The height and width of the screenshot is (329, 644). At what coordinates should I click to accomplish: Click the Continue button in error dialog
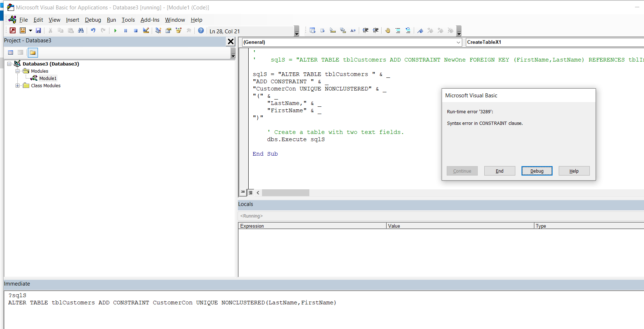(462, 171)
